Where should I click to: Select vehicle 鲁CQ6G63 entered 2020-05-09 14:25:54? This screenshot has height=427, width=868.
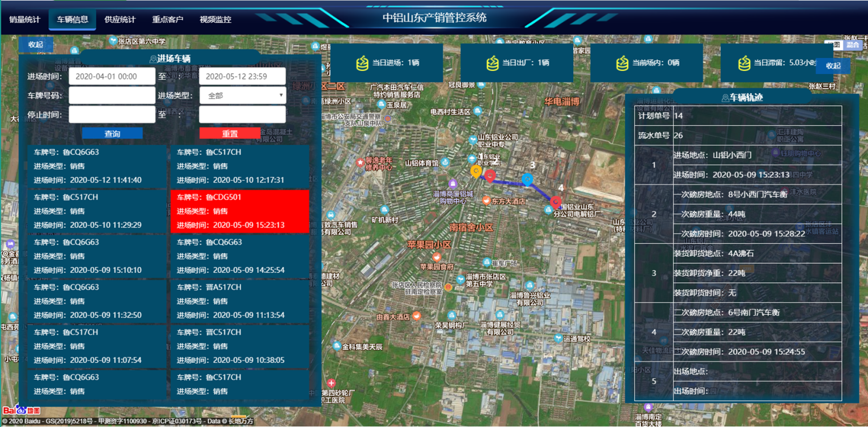coord(240,256)
